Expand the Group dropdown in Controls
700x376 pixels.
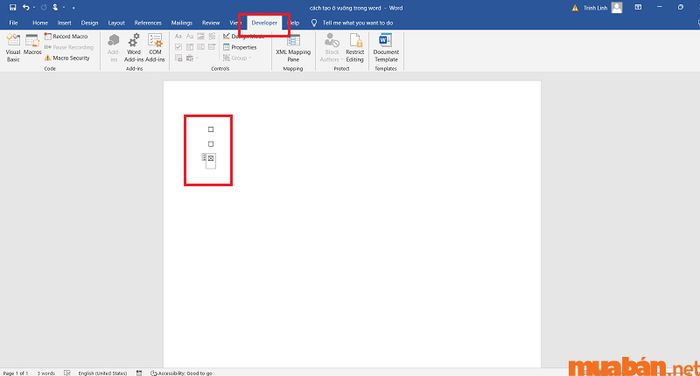(250, 58)
